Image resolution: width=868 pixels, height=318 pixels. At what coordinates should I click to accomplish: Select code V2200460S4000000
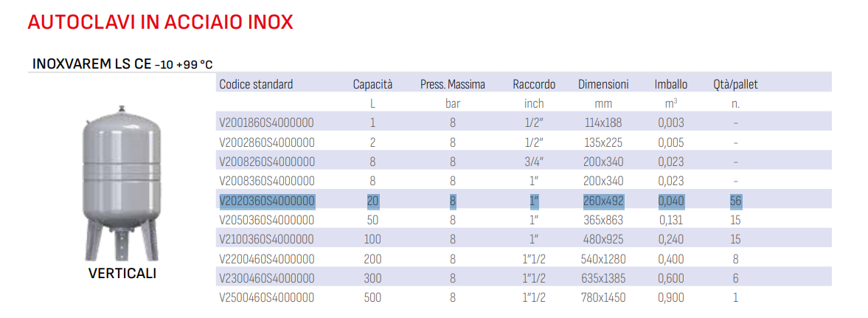pyautogui.click(x=267, y=259)
